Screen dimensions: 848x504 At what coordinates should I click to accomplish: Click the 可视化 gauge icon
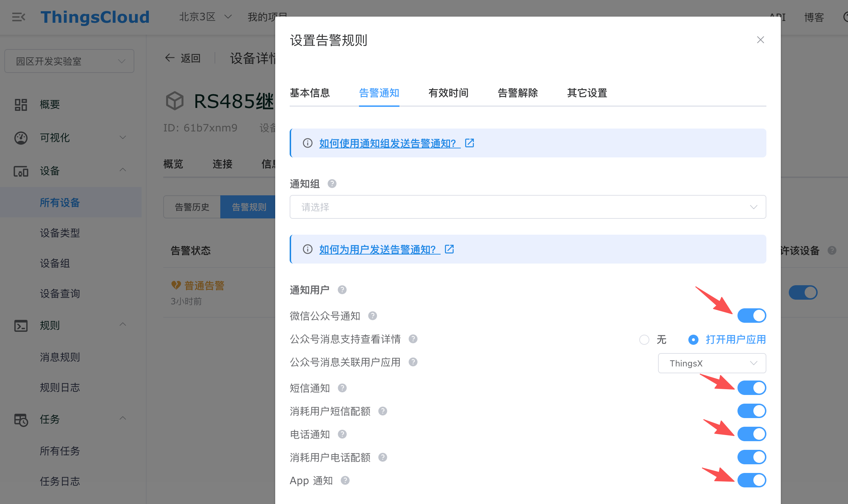coord(21,138)
